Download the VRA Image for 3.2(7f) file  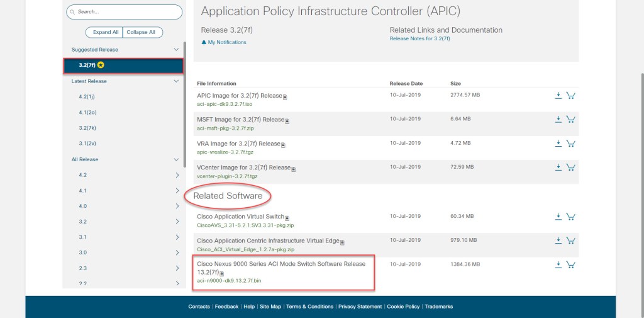click(558, 143)
